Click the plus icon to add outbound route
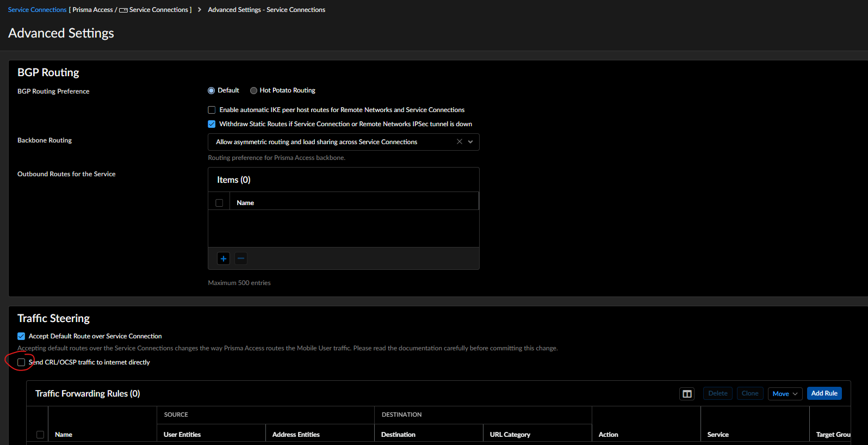Screen dimensions: 868x445 click(224, 258)
